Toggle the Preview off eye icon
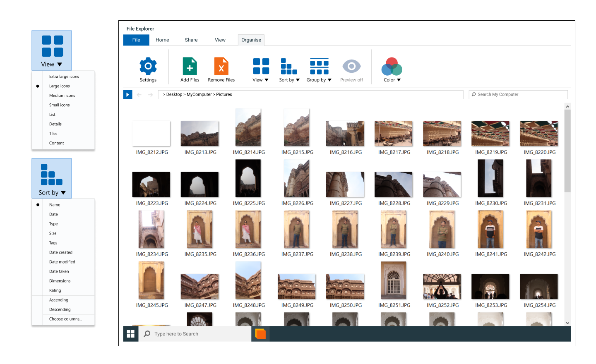 tap(351, 66)
